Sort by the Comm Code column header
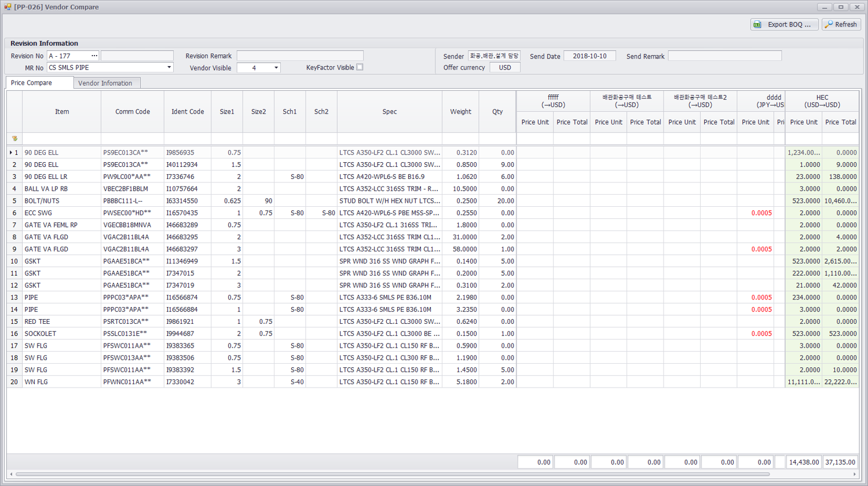The width and height of the screenshot is (868, 486). tap(132, 112)
